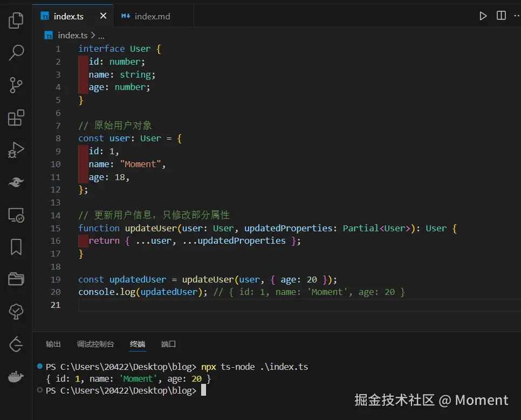Click the terminal output line with age: 20
This screenshot has height=420, width=521.
tap(128, 379)
